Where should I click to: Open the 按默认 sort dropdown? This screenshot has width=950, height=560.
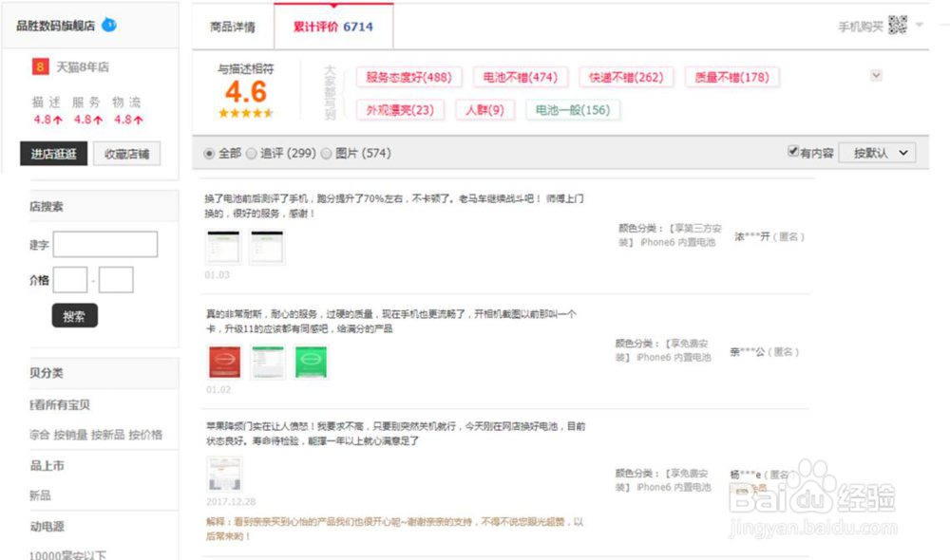877,153
